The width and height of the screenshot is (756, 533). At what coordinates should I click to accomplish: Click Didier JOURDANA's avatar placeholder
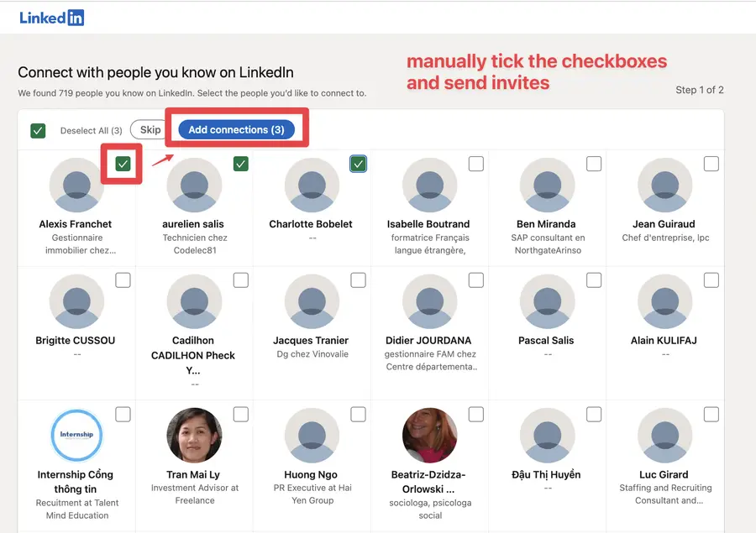coord(429,301)
